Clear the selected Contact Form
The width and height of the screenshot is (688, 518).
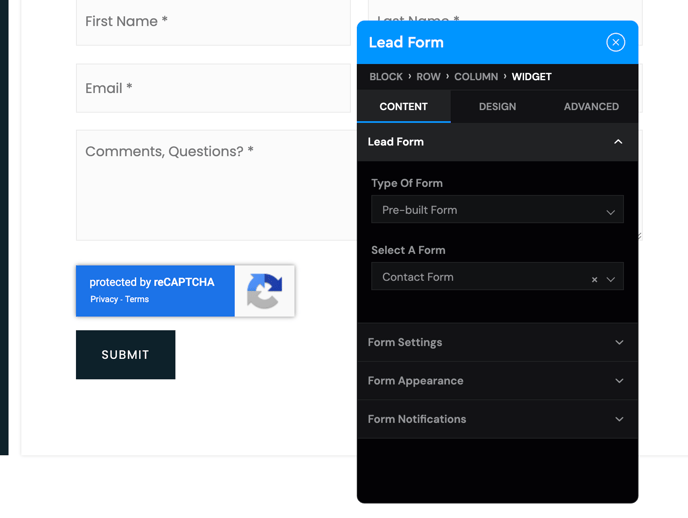pos(594,279)
